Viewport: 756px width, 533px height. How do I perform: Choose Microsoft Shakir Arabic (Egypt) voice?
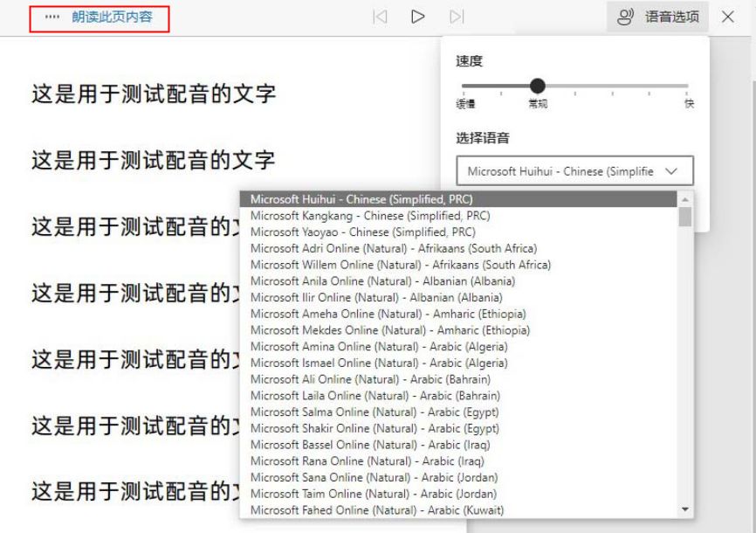458,429
